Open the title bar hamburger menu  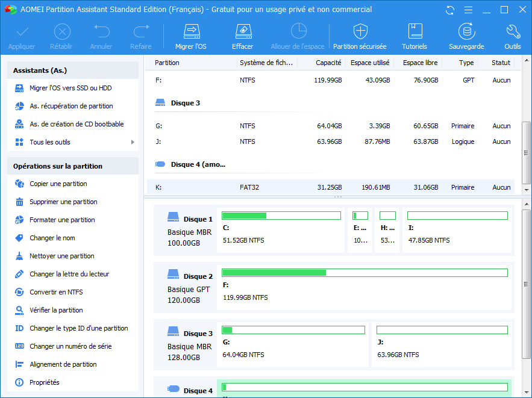coord(467,10)
